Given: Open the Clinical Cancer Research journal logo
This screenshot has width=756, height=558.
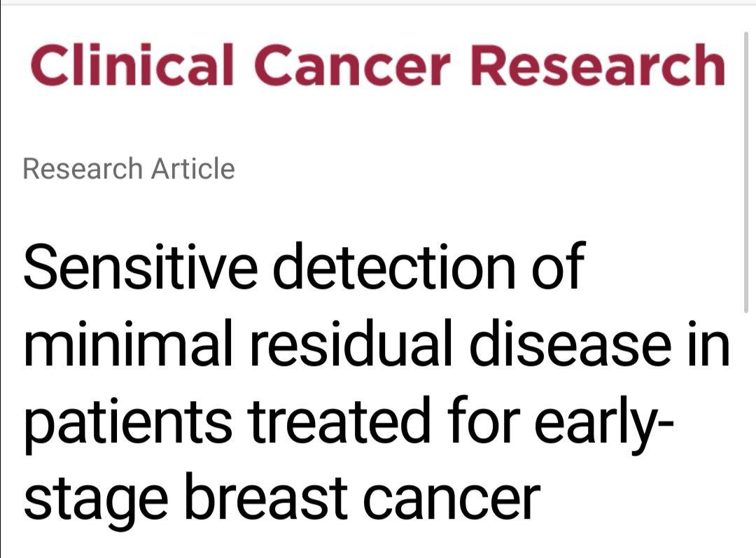Looking at the screenshot, I should (377, 65).
